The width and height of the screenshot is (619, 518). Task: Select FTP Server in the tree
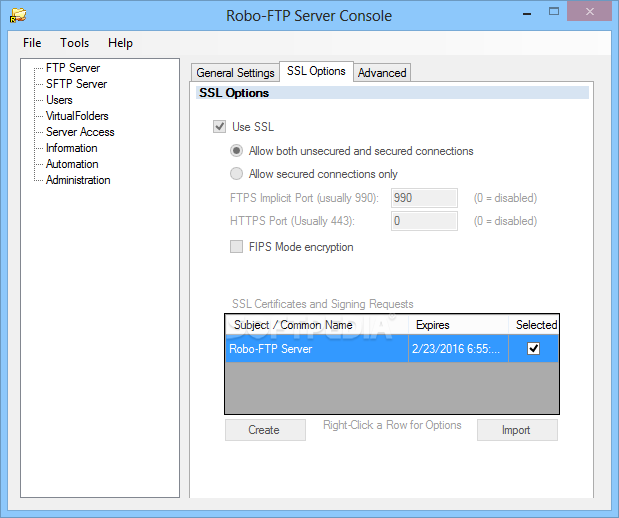[x=73, y=68]
